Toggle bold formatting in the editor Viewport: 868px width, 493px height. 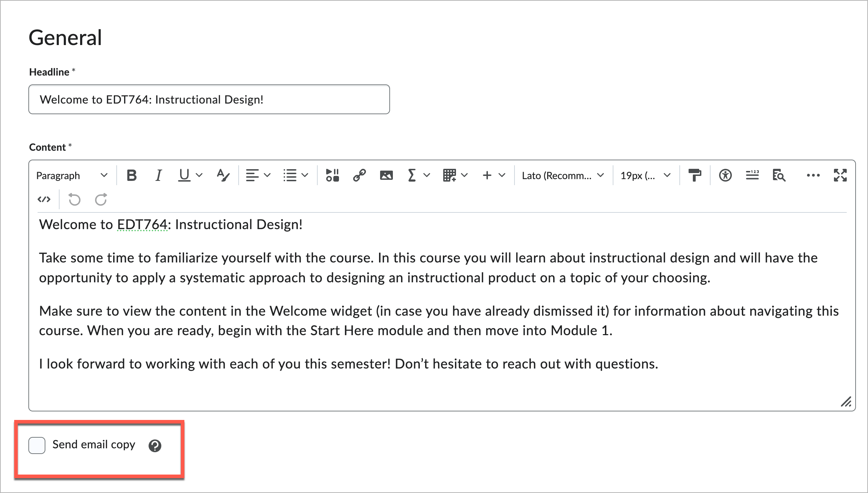click(x=131, y=175)
